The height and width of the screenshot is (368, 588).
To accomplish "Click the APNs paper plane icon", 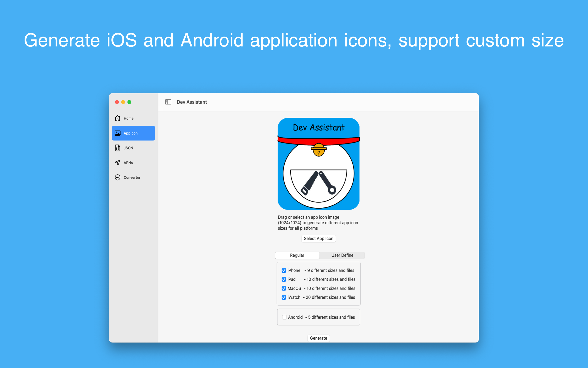I will pos(118,163).
